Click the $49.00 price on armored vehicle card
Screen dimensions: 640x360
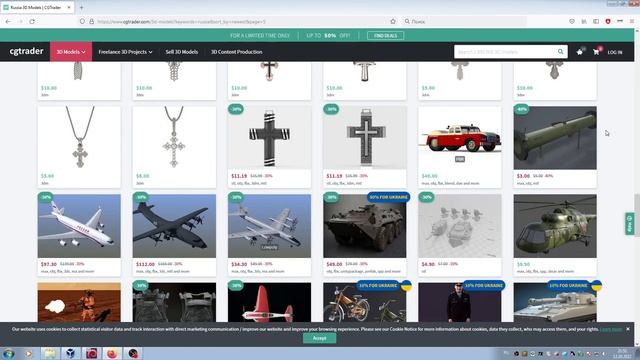tap(334, 264)
